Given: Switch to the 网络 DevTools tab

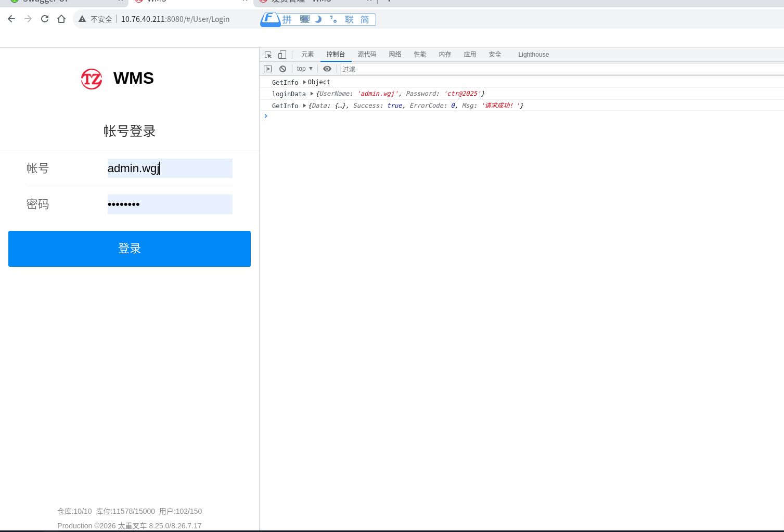Looking at the screenshot, I should 395,55.
